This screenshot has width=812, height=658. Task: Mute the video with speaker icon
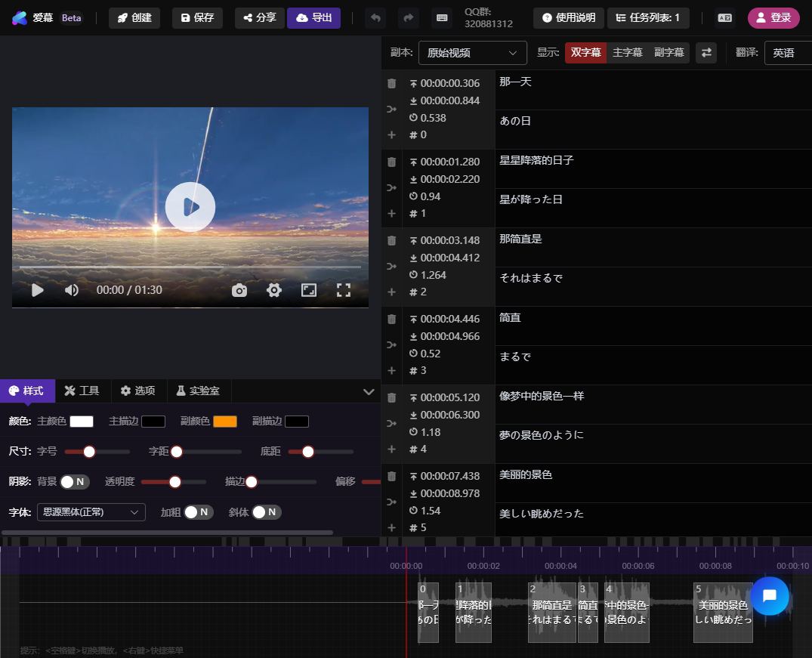click(x=72, y=290)
